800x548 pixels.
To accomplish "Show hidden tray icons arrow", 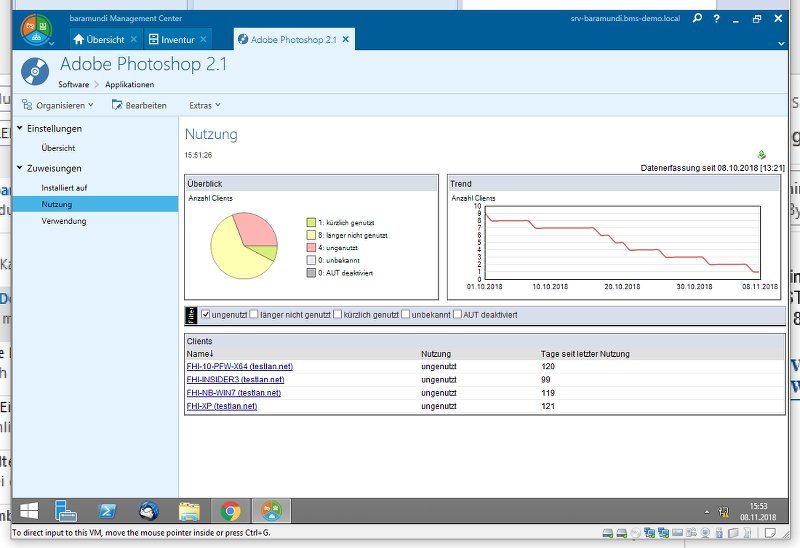I will pos(707,512).
